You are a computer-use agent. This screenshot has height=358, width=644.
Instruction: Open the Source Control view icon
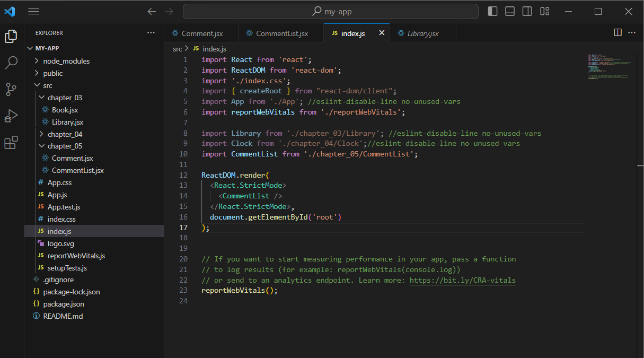click(x=11, y=90)
